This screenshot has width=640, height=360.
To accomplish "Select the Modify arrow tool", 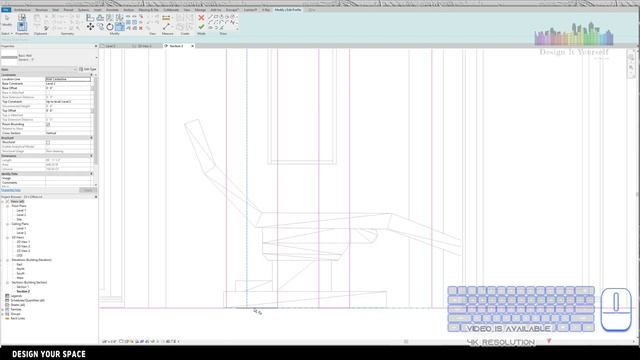I will pyautogui.click(x=7, y=18).
